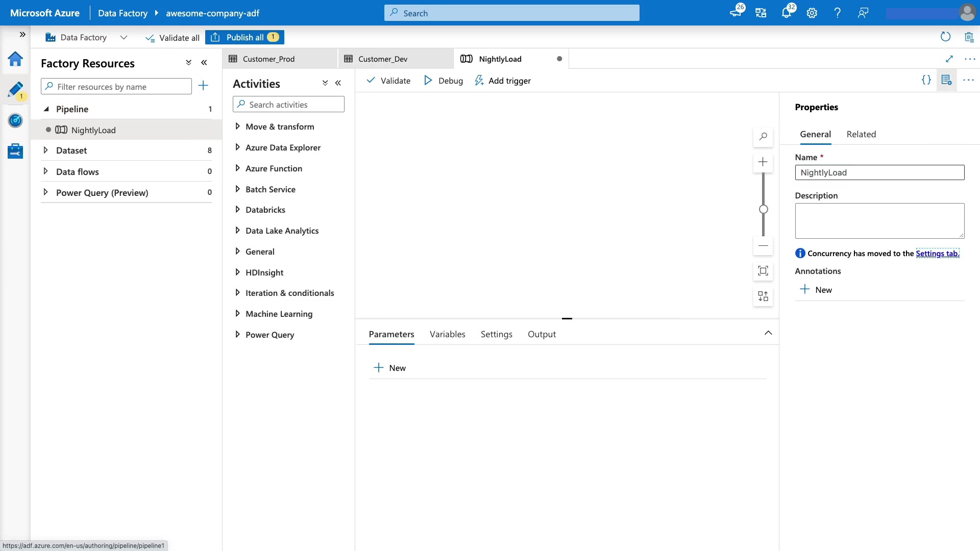This screenshot has height=551, width=980.
Task: Click the pipeline code view braces icon
Action: coord(926,80)
